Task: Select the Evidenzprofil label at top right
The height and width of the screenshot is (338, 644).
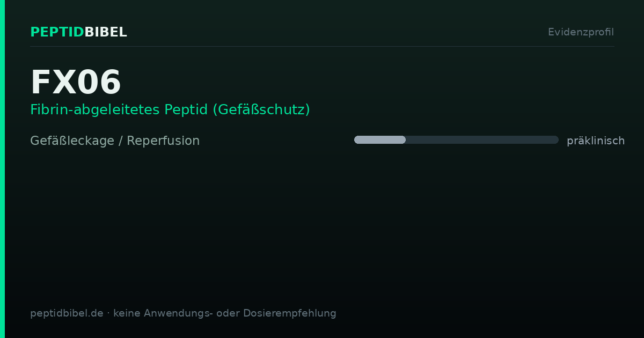Action: (x=581, y=32)
